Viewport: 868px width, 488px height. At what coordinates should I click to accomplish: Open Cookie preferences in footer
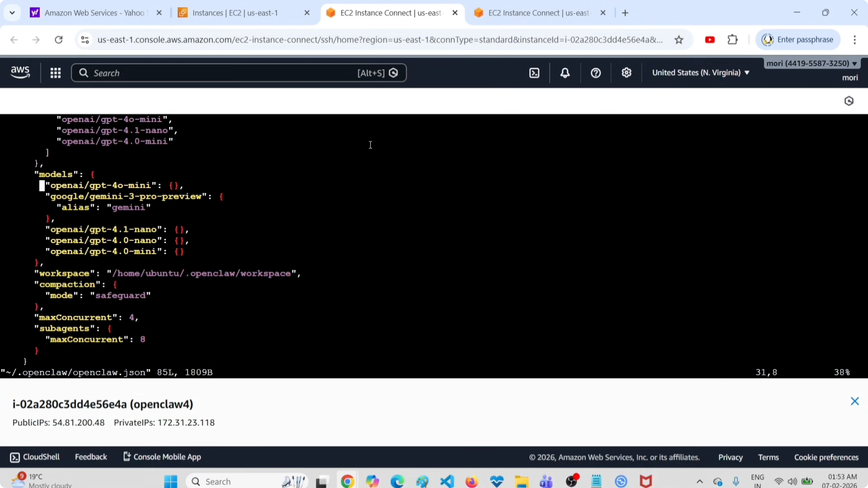pos(826,457)
